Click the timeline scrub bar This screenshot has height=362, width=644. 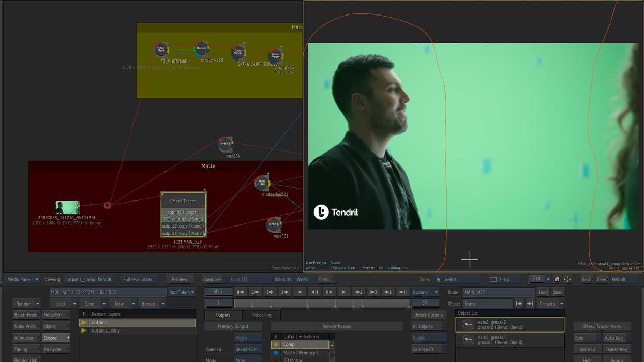(x=321, y=304)
